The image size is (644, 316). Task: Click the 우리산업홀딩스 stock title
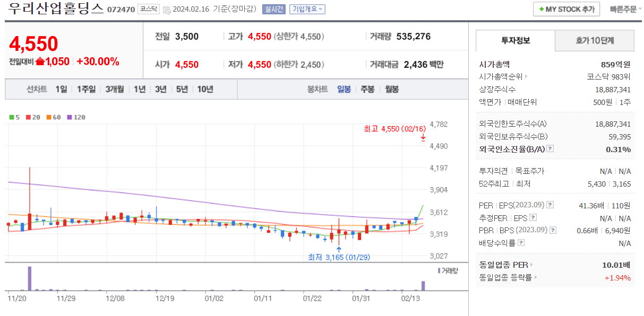(56, 8)
